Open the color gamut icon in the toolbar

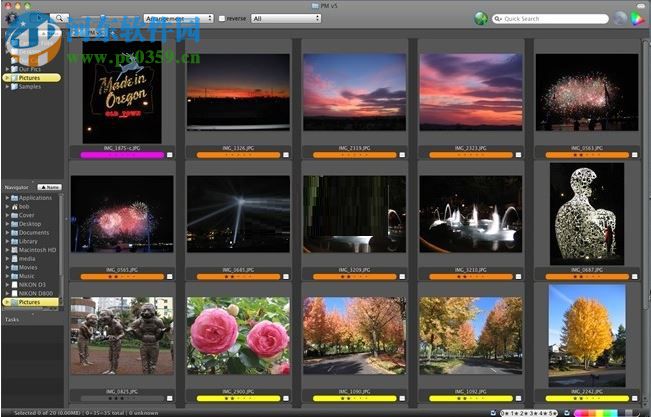[636, 19]
